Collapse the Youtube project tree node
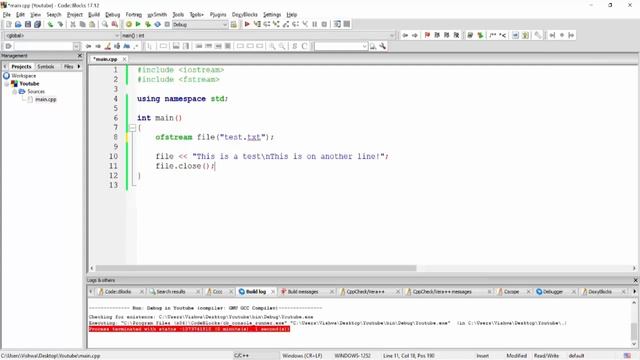640x360 pixels. point(7,84)
